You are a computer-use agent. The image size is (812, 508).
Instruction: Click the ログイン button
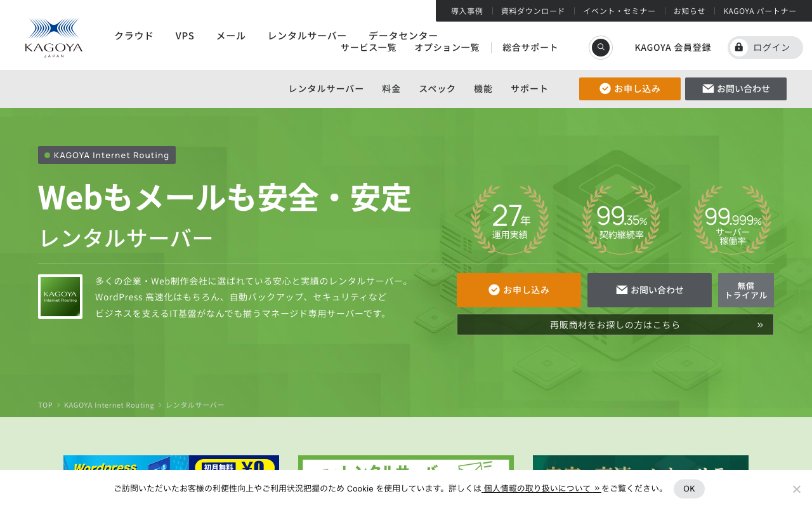pyautogui.click(x=765, y=48)
